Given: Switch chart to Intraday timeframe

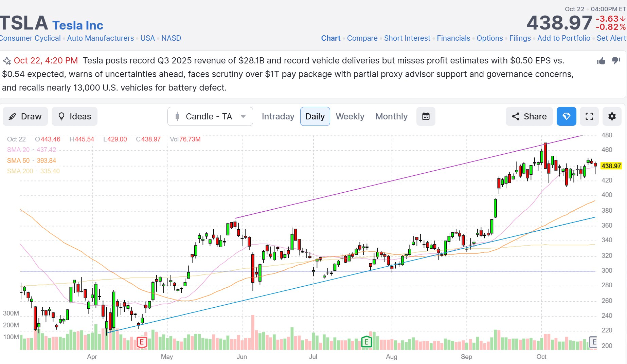Looking at the screenshot, I should (x=278, y=116).
